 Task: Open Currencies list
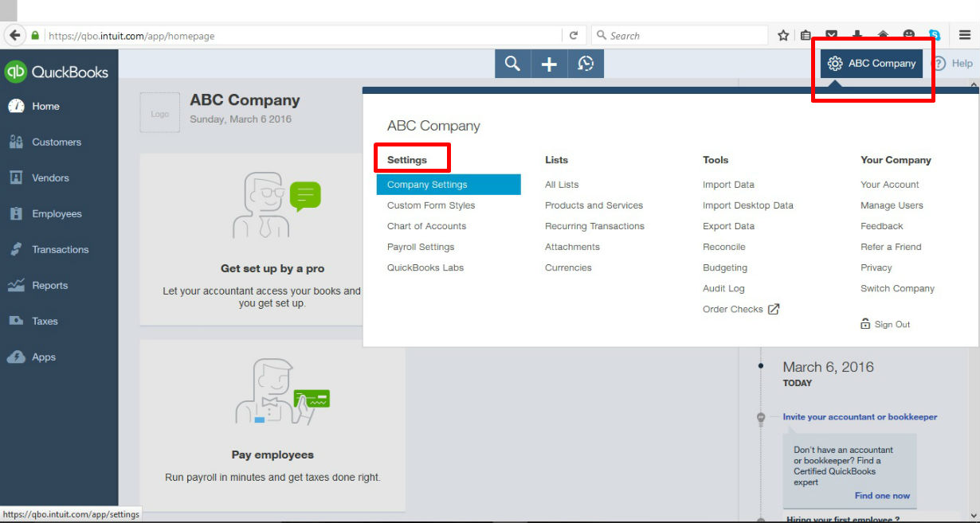point(568,267)
